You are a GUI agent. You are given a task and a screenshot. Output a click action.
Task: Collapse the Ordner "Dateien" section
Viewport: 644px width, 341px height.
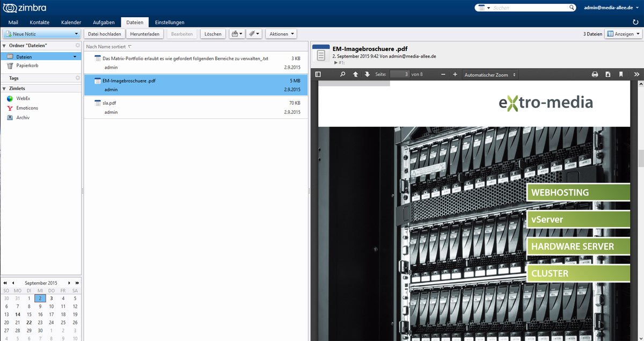(4, 46)
